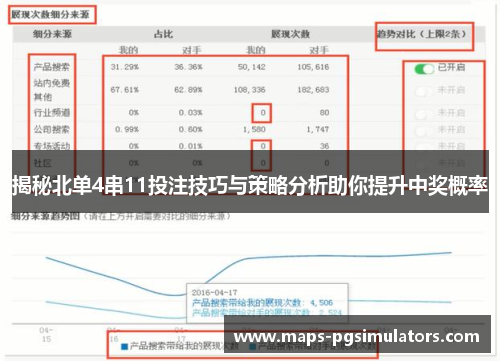The image size is (500, 362).
Task: Click the 展现次数 column header
Action: click(x=290, y=34)
